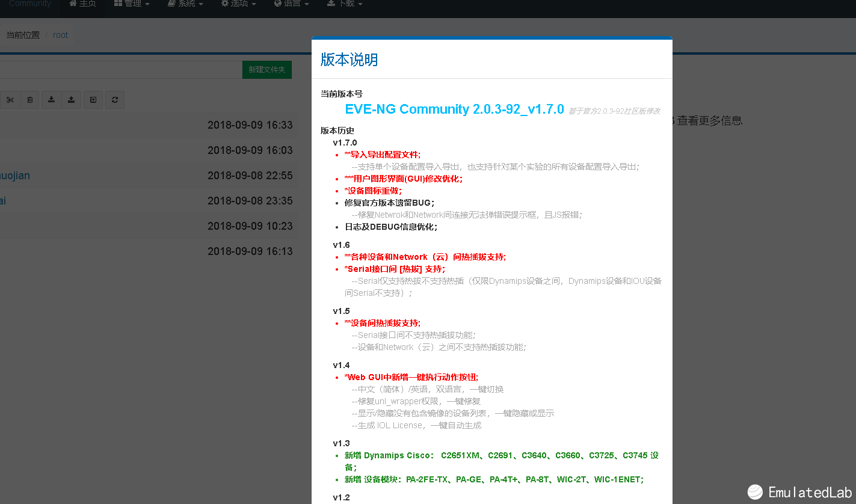Click the red 用户图形界面(GUI)修改优化 entry
The image size is (856, 504).
coord(404,179)
